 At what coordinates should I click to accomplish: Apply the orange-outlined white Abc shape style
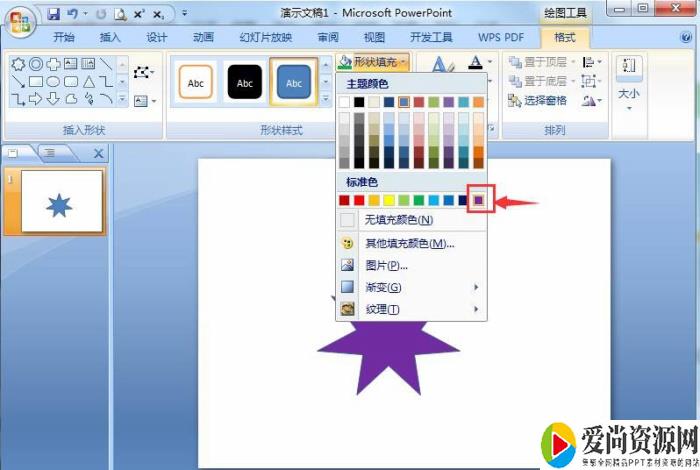[196, 83]
